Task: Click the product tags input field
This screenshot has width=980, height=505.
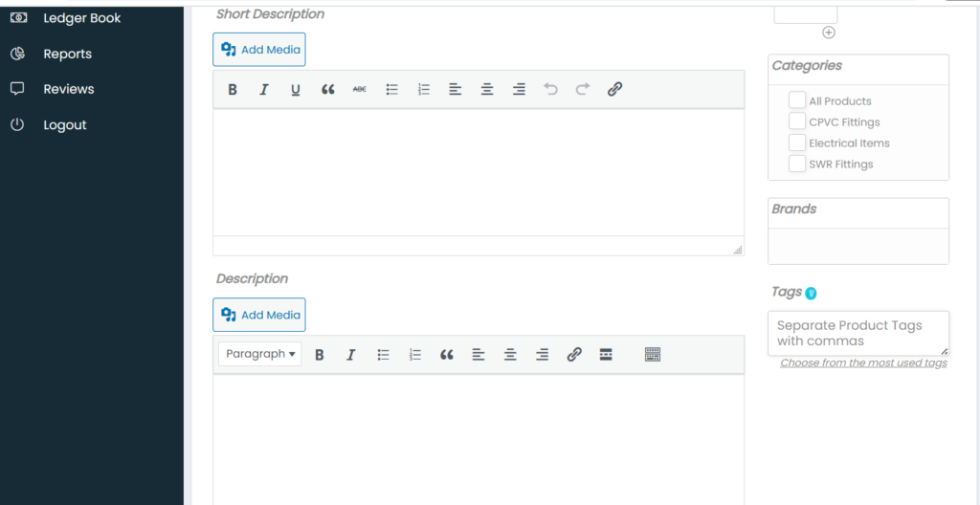Action: [857, 333]
